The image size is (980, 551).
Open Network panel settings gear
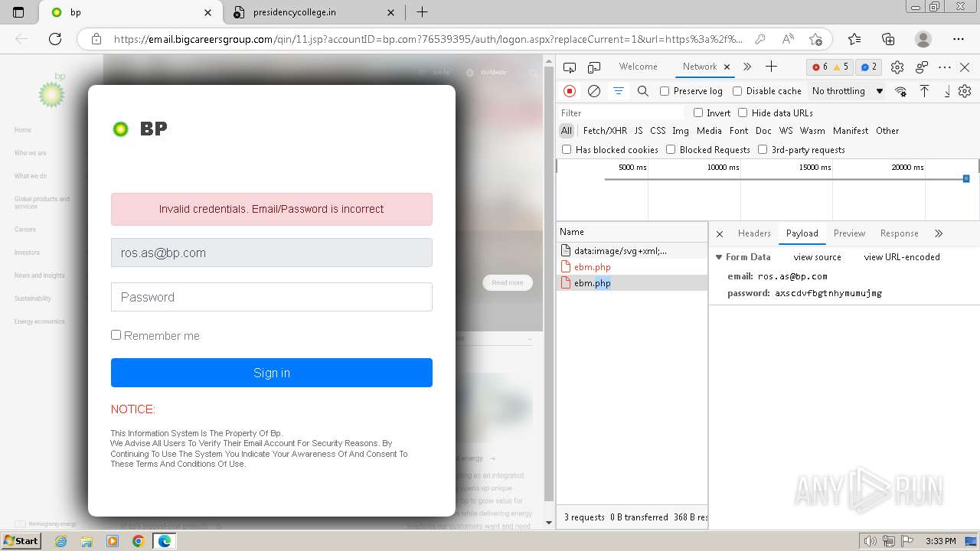coord(965,91)
